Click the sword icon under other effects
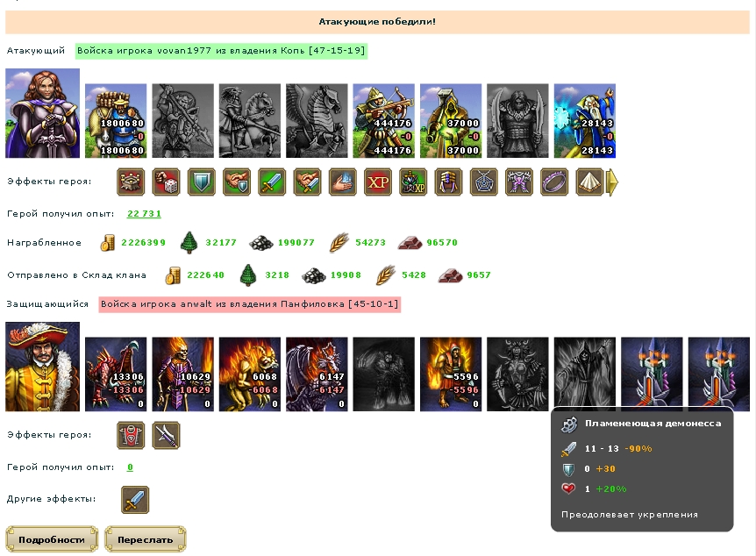 [135, 500]
